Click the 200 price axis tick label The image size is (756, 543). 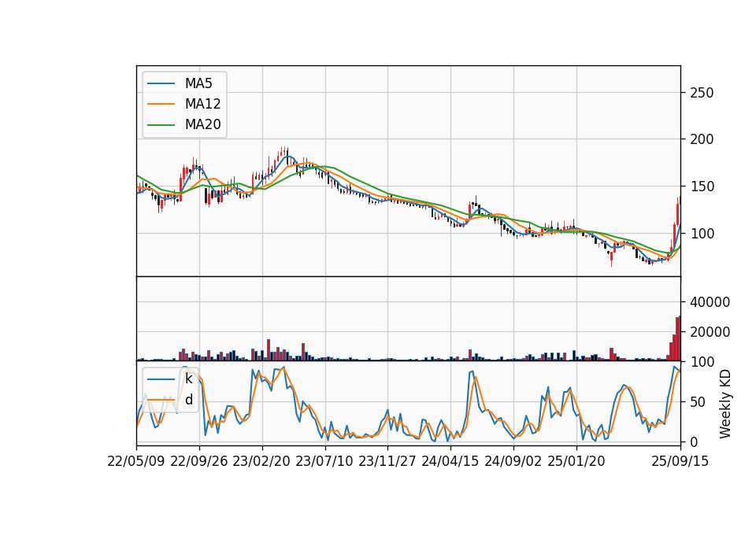click(702, 140)
